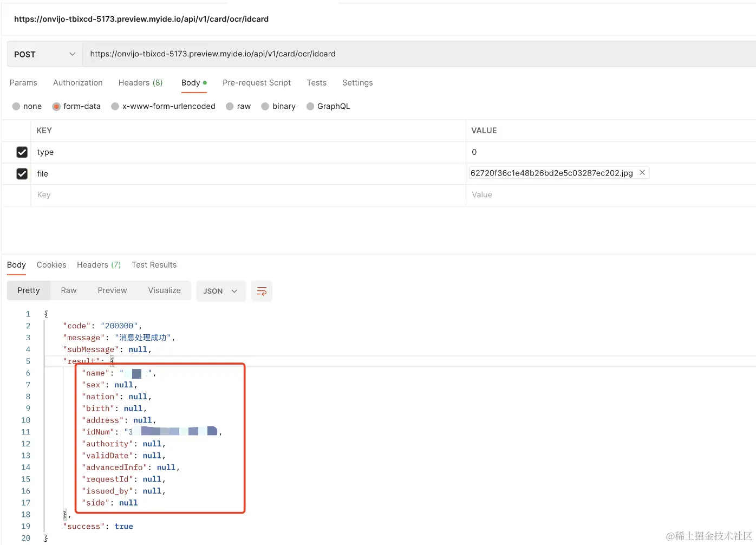The height and width of the screenshot is (545, 756).
Task: Open the POST method dropdown
Action: (44, 54)
